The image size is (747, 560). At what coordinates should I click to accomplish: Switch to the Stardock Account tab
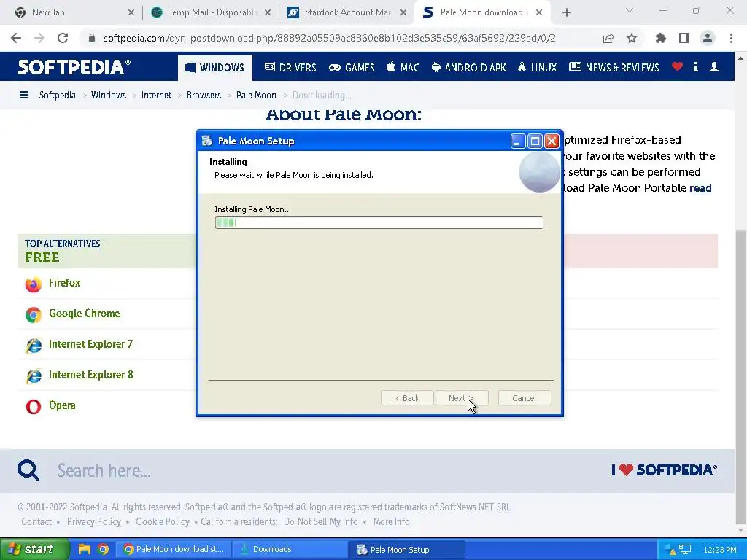[x=348, y=12]
